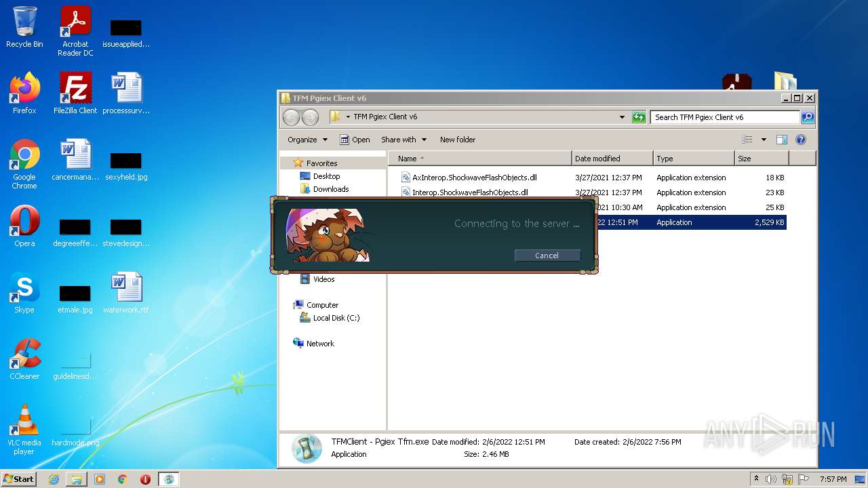This screenshot has width=868, height=488.
Task: Open Google Chrome desktop shortcut
Action: (x=24, y=164)
